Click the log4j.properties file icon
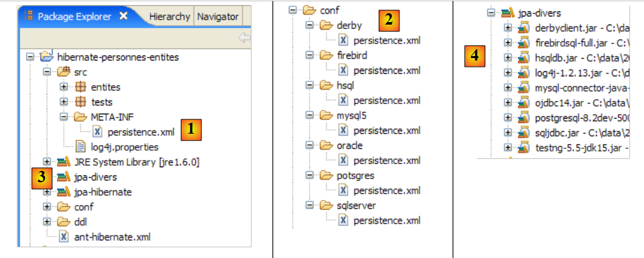Screen dimensions: 644x258 point(80,147)
